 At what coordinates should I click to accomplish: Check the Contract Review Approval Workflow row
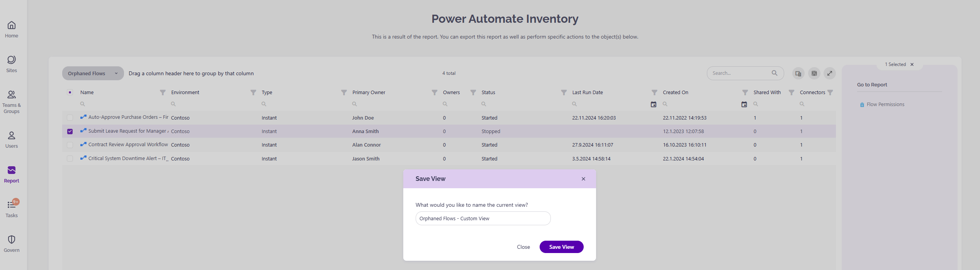pos(70,145)
